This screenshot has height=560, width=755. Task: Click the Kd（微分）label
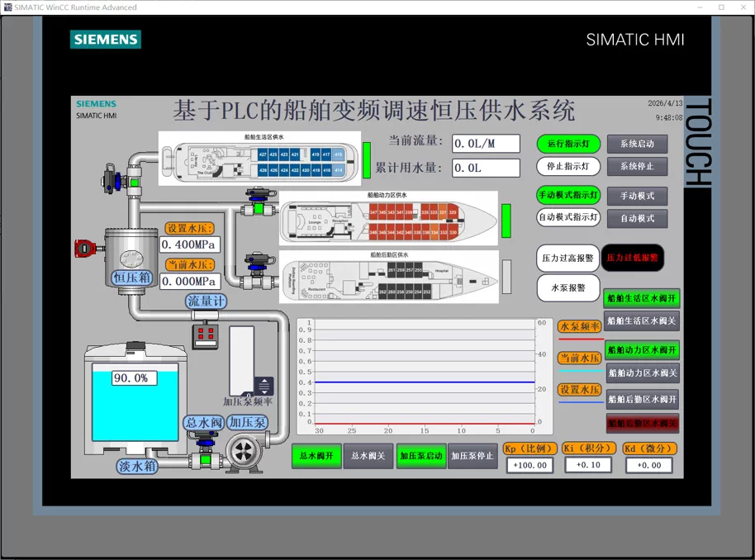coord(649,448)
